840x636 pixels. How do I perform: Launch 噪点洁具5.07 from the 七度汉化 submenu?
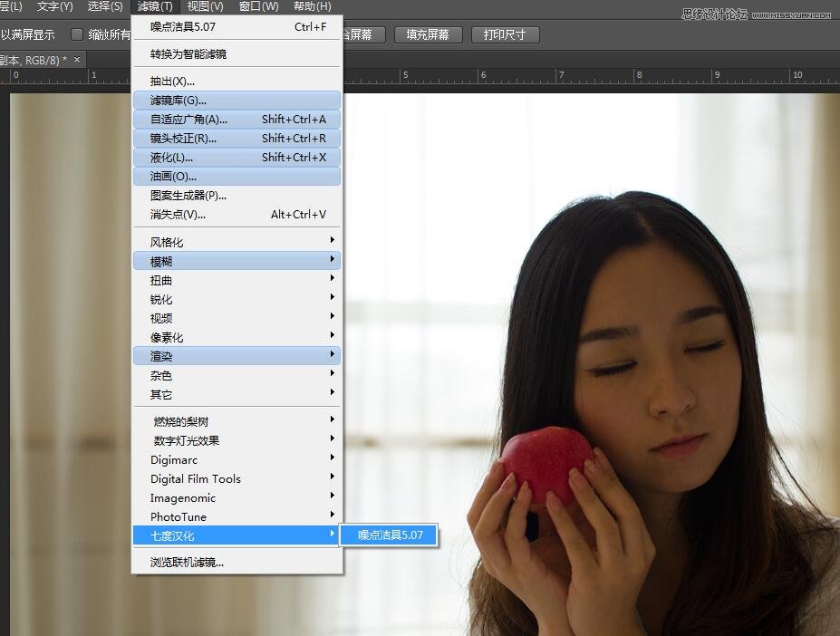390,535
